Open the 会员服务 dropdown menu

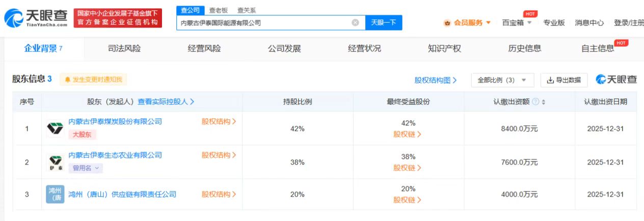468,22
